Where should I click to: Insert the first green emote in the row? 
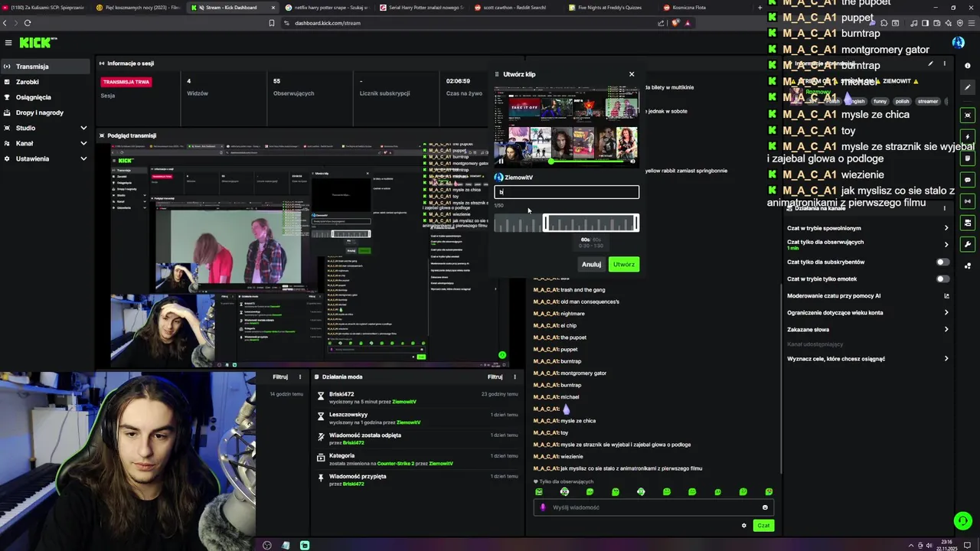coord(539,492)
